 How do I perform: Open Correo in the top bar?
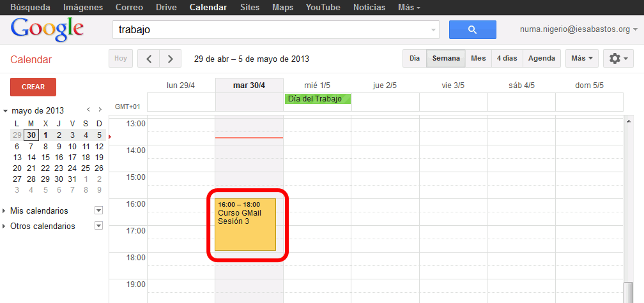coord(129,8)
